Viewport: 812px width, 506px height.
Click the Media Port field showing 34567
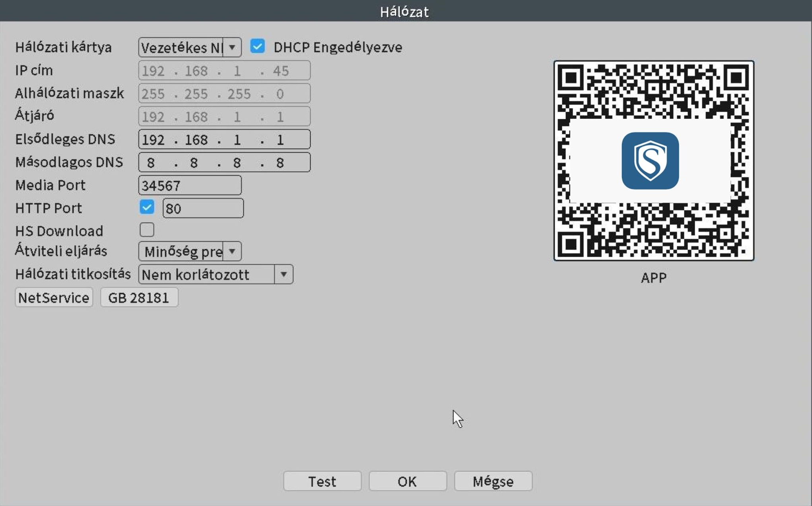pyautogui.click(x=190, y=185)
